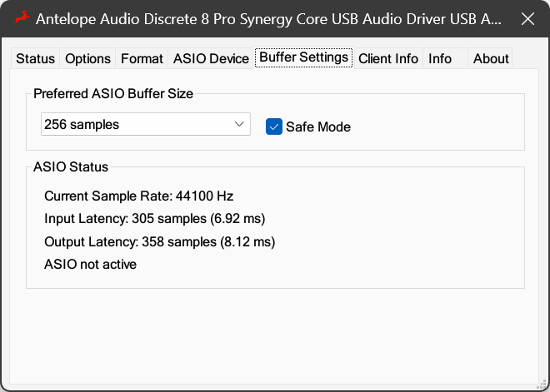This screenshot has width=550, height=392.
Task: Click the Input Latency: 305 samples line
Action: pyautogui.click(x=155, y=219)
